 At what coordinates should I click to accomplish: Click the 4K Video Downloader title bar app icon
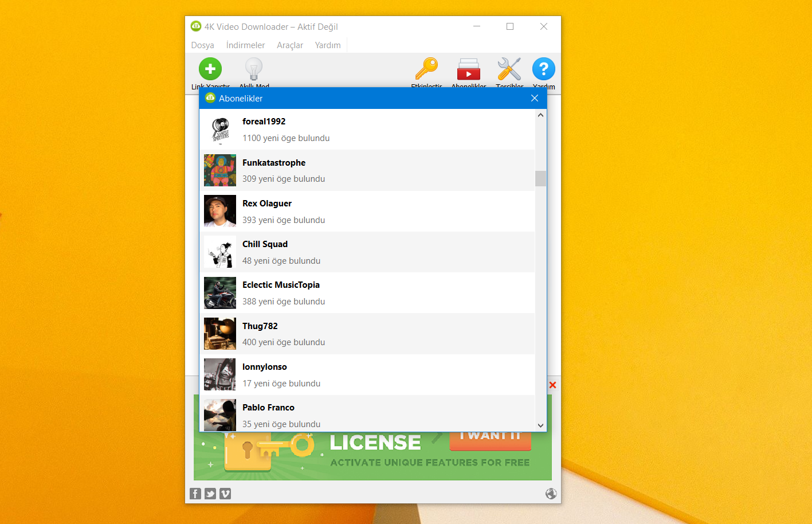pyautogui.click(x=196, y=26)
